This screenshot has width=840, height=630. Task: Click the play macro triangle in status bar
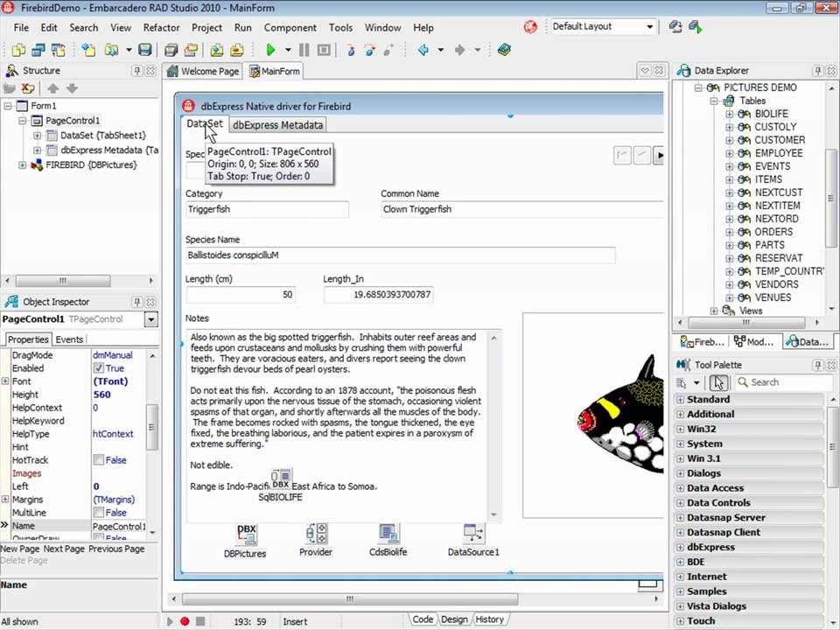pyautogui.click(x=171, y=621)
